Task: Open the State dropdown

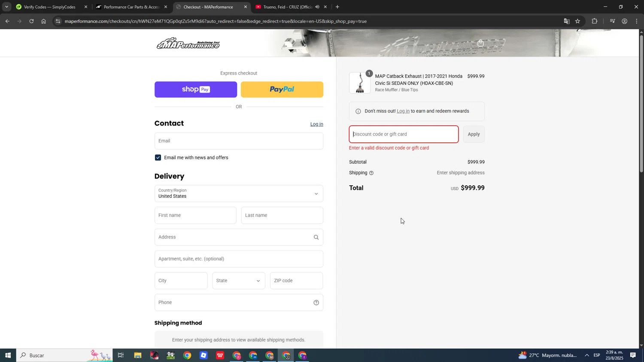Action: 239,281
